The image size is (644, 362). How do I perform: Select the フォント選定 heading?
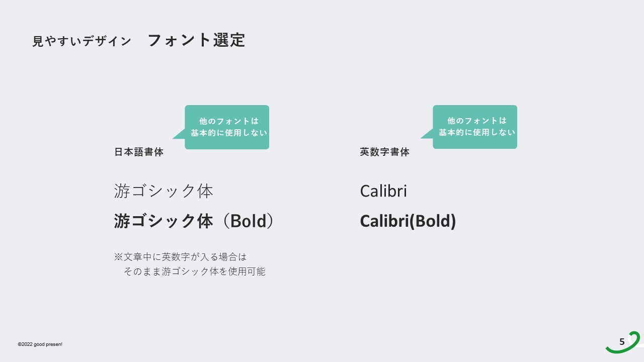tap(196, 40)
